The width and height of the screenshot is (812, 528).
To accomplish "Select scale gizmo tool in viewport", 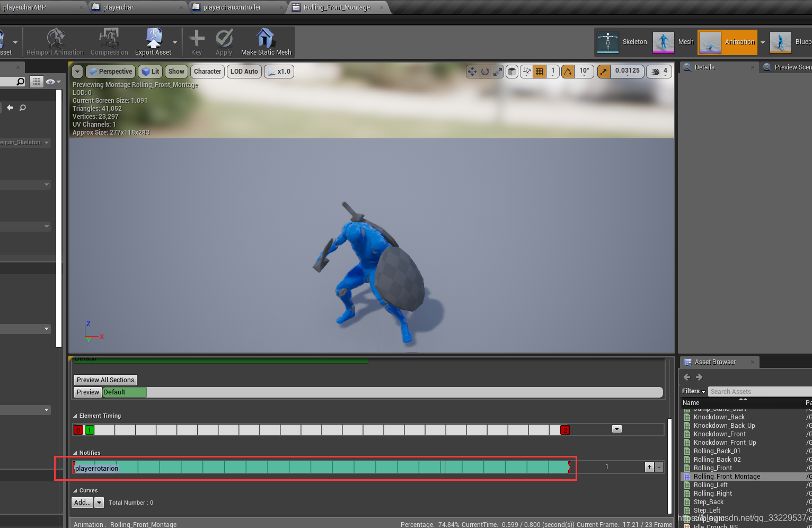I will 498,72.
